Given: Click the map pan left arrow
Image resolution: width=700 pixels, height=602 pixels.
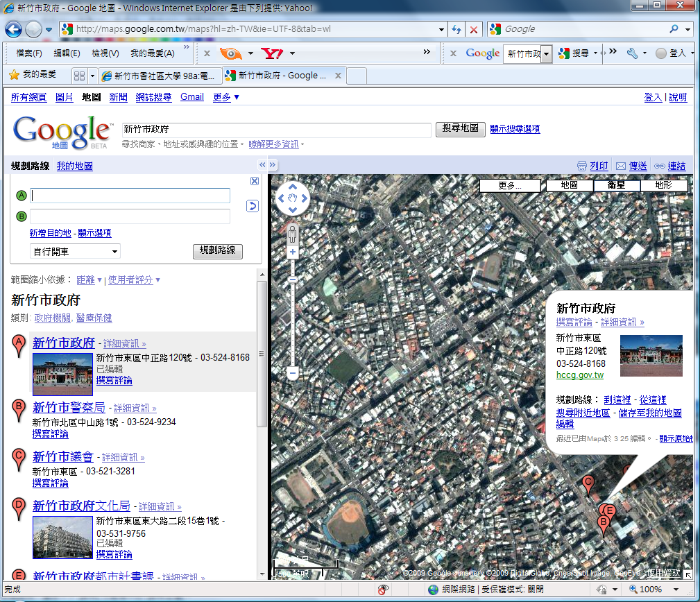Looking at the screenshot, I should [x=281, y=198].
